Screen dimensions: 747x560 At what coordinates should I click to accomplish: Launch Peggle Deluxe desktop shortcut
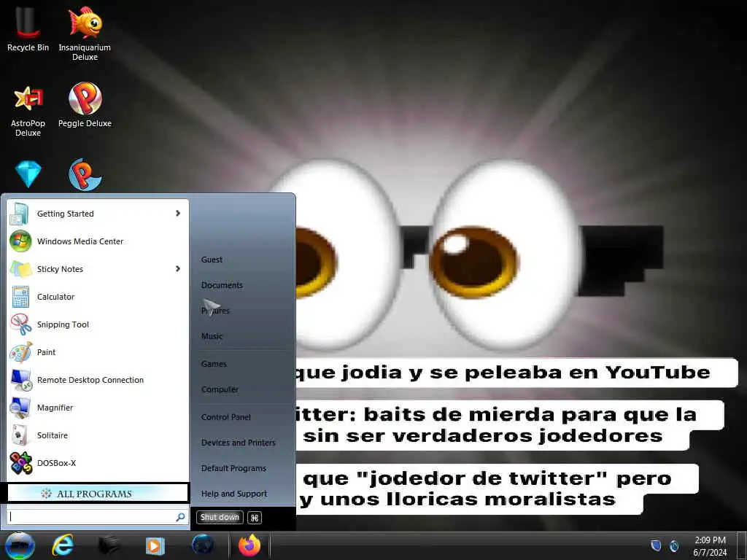pyautogui.click(x=85, y=105)
